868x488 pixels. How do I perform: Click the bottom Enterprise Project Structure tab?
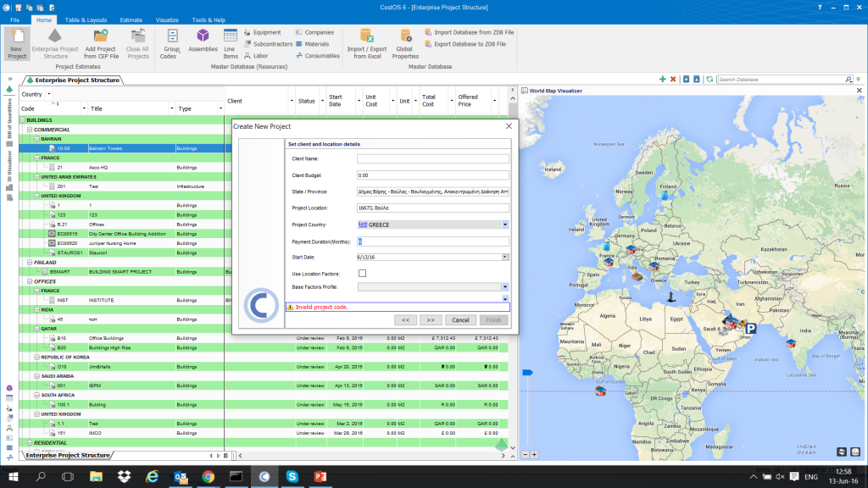pos(68,455)
